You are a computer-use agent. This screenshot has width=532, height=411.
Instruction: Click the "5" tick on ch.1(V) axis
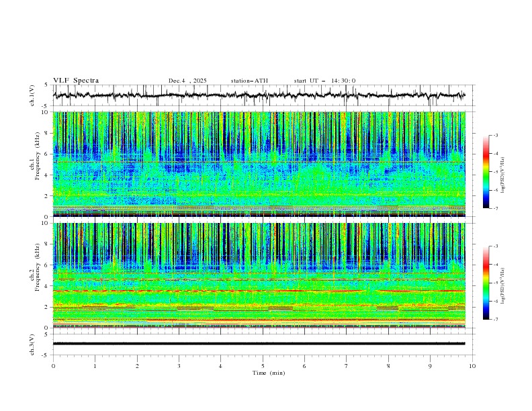[48, 85]
